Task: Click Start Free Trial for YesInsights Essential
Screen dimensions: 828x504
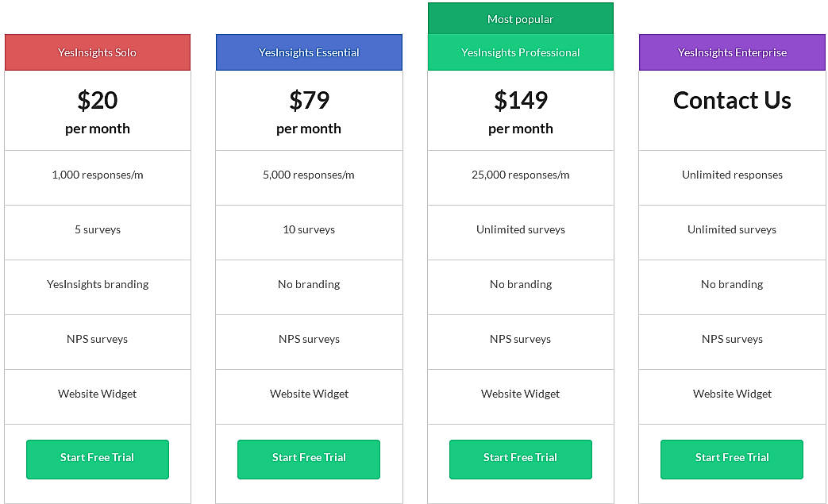Action: [x=308, y=459]
